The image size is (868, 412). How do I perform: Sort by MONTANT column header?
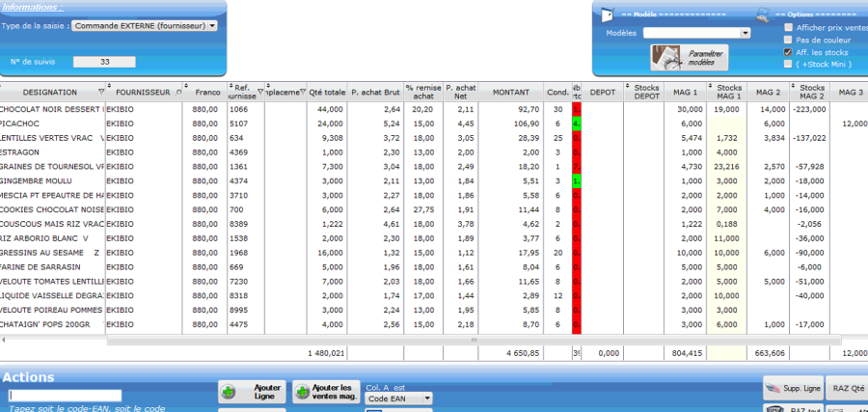(510, 92)
